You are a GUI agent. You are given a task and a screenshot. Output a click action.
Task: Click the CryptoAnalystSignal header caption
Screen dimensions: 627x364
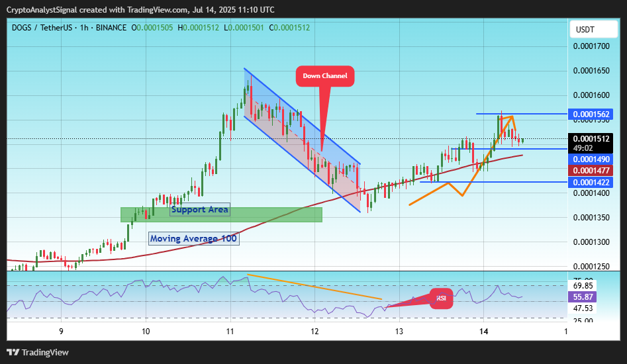tap(140, 9)
